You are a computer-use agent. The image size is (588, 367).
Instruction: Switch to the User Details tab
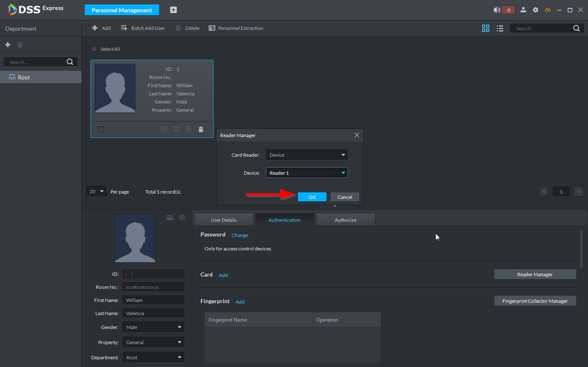(224, 220)
